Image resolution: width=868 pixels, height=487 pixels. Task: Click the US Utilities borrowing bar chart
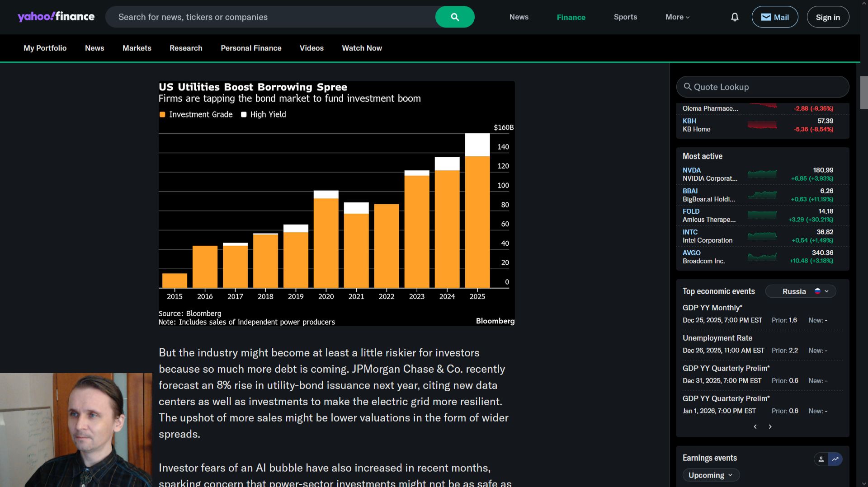336,203
